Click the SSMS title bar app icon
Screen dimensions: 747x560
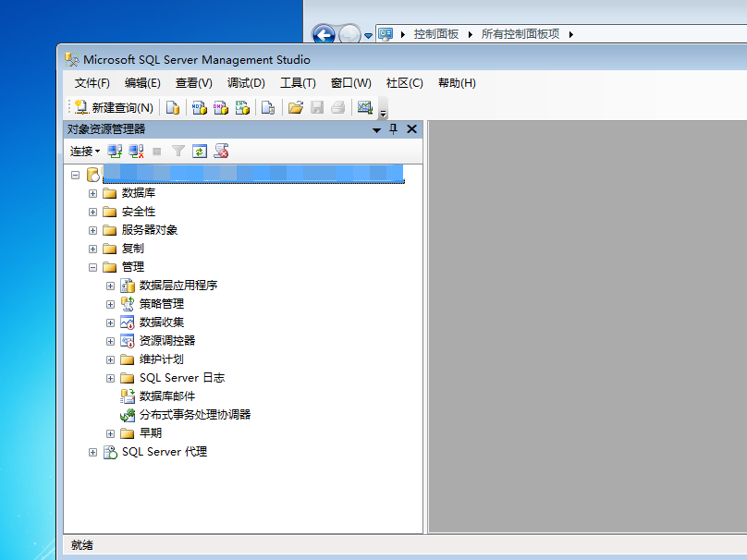72,59
